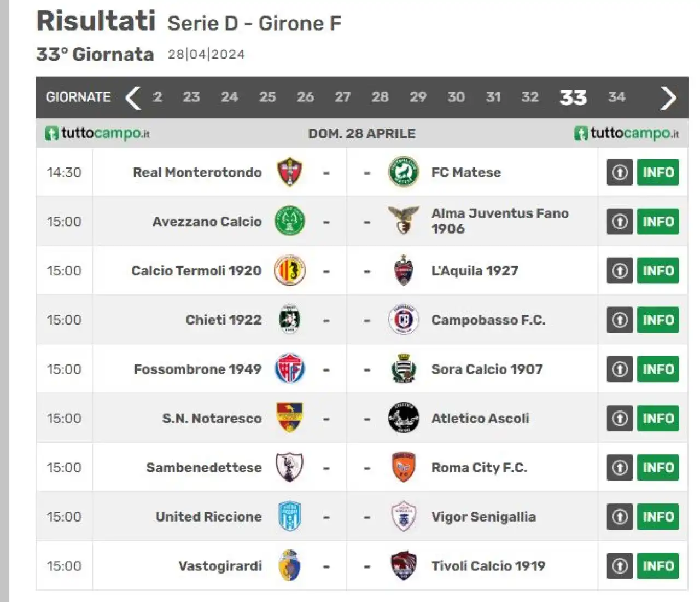
Task: Click the Alma Juventus Fano eagle crest
Action: coord(404,221)
